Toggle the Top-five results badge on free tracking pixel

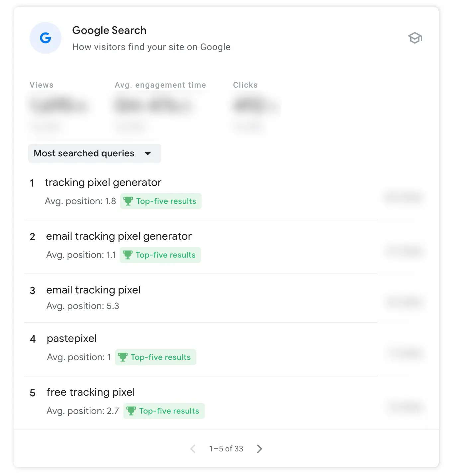tap(163, 411)
